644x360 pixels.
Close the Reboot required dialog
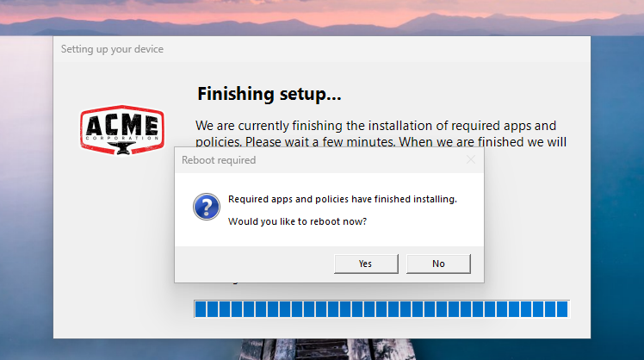pyautogui.click(x=471, y=160)
